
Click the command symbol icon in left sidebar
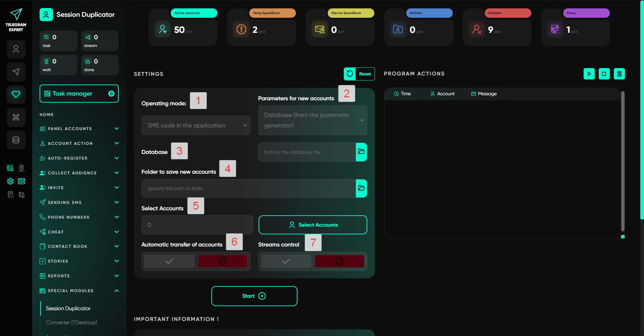(16, 117)
